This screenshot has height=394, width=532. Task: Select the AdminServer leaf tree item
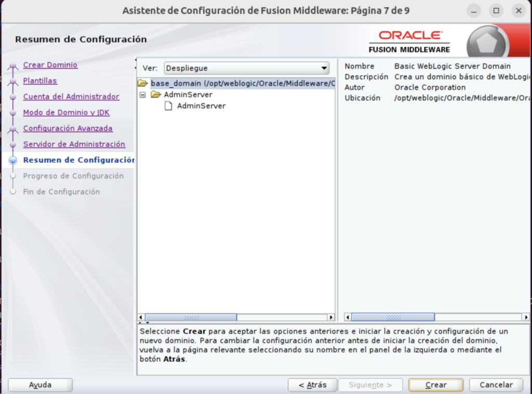point(201,106)
